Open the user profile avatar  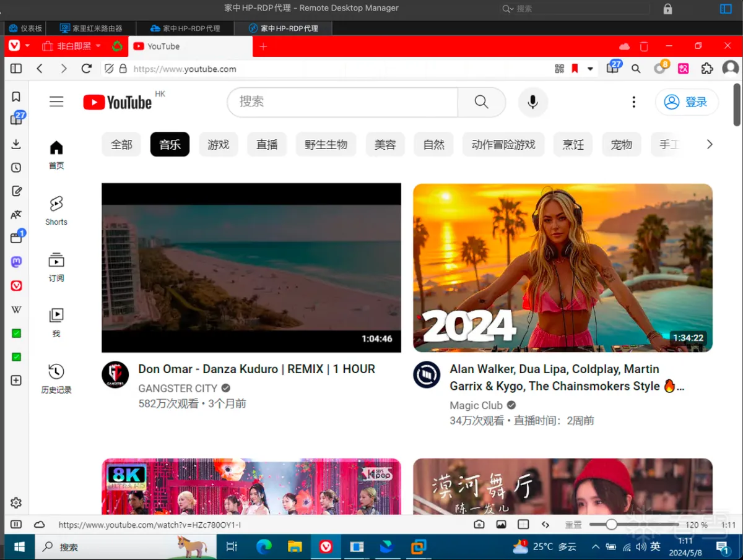click(x=731, y=69)
